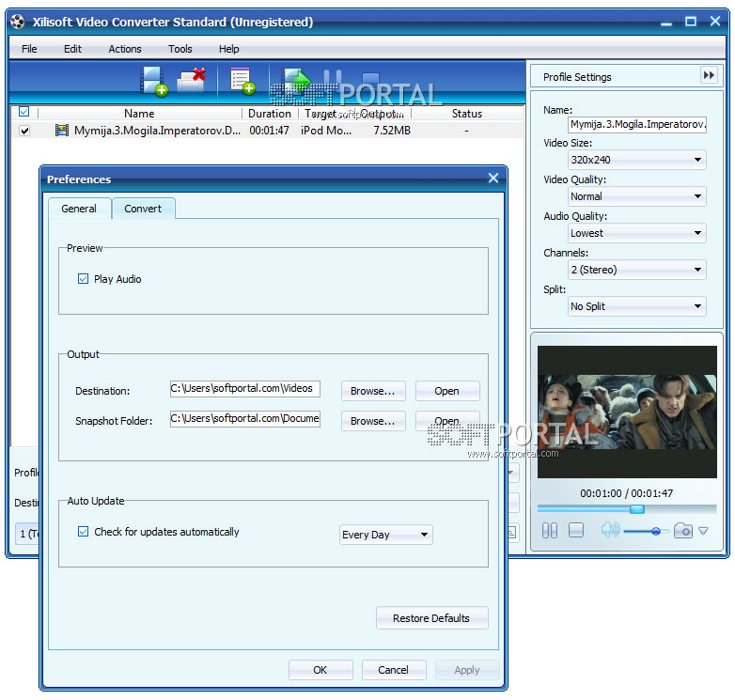Image resolution: width=735 pixels, height=700 pixels.
Task: Click the video preview thumbnail
Action: (627, 412)
